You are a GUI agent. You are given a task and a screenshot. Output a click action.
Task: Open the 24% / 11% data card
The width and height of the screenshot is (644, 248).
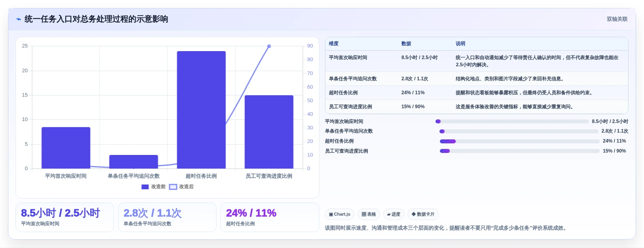(270, 217)
